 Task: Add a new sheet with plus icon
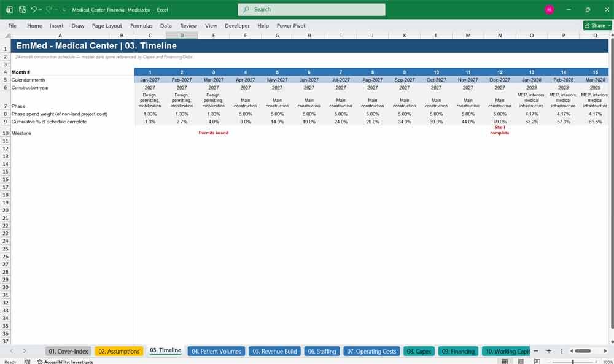(x=548, y=351)
